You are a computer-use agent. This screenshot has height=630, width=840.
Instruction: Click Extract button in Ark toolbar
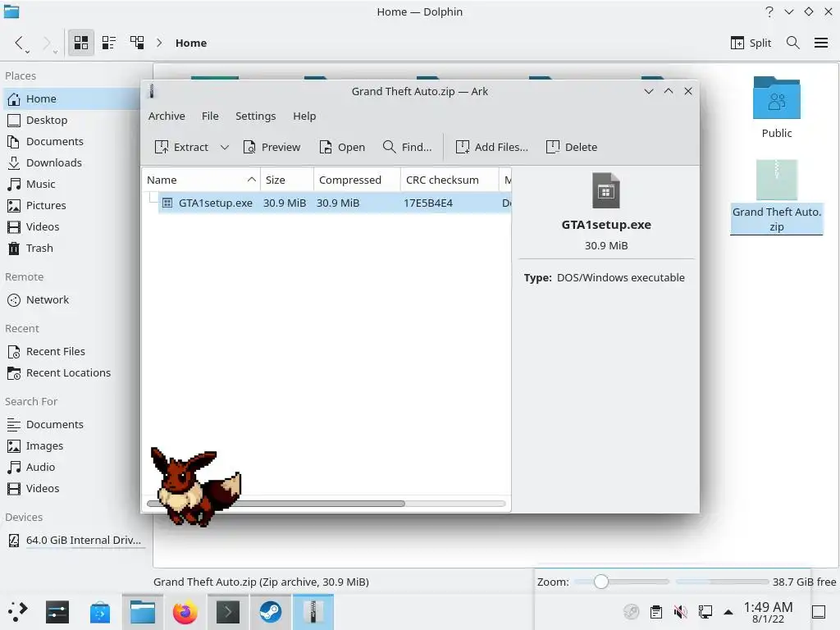[x=181, y=148]
